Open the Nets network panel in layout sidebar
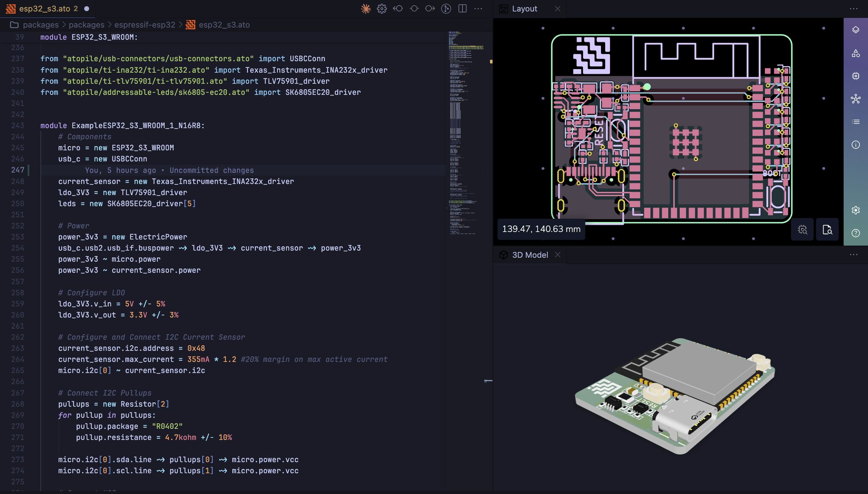This screenshot has height=494, width=868. (x=856, y=99)
